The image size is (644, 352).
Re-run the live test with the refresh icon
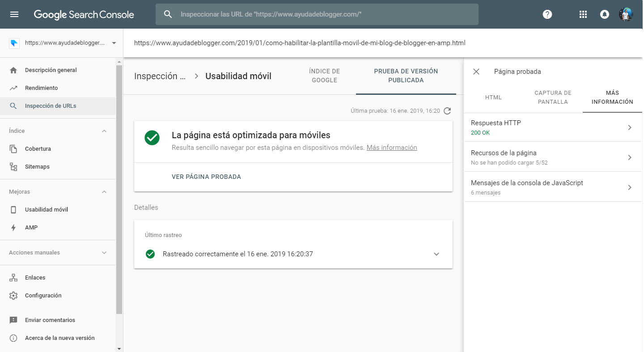447,111
